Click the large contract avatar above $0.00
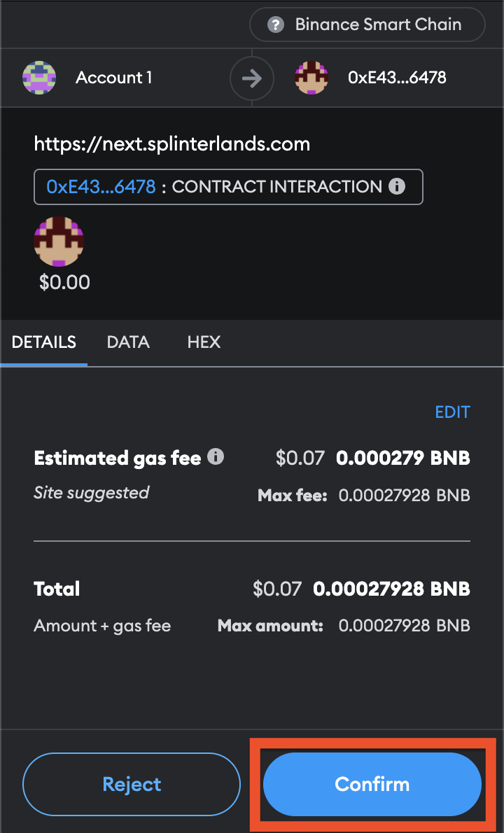The image size is (504, 833). [x=59, y=241]
